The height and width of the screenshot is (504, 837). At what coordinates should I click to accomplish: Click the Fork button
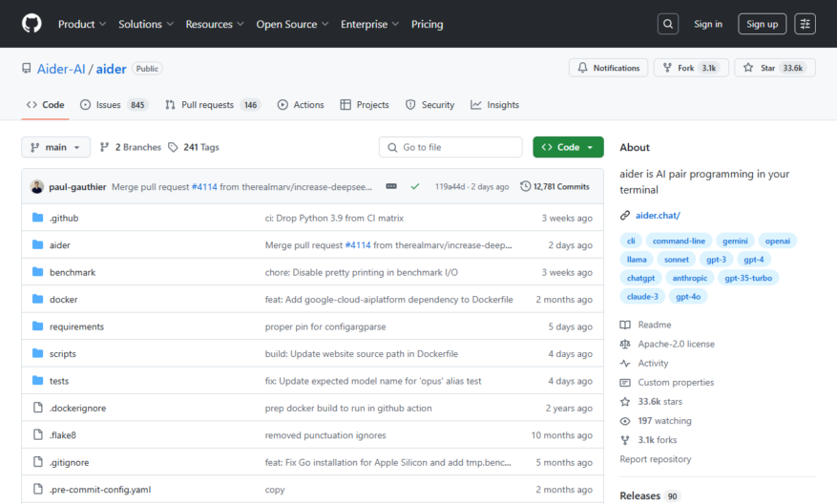point(691,68)
